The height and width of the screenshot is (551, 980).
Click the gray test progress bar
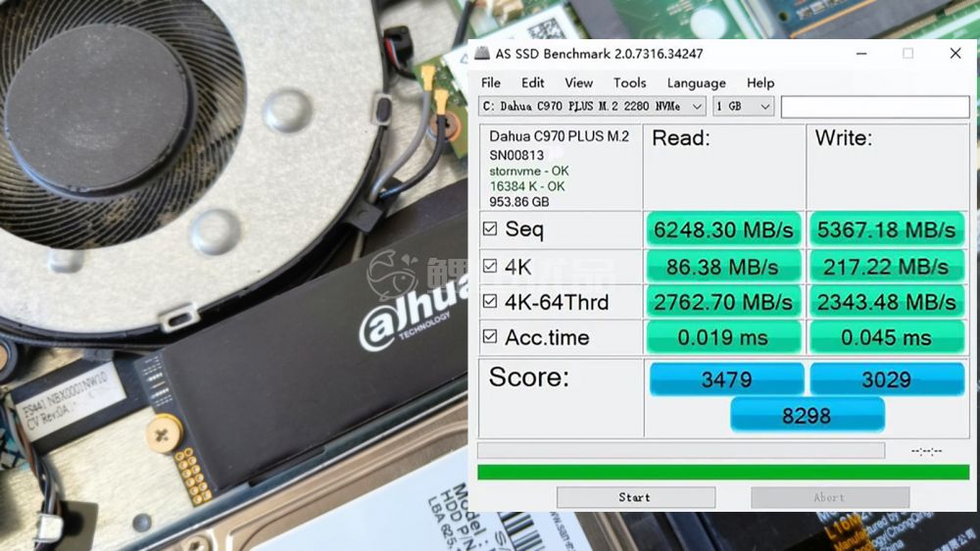pyautogui.click(x=681, y=450)
